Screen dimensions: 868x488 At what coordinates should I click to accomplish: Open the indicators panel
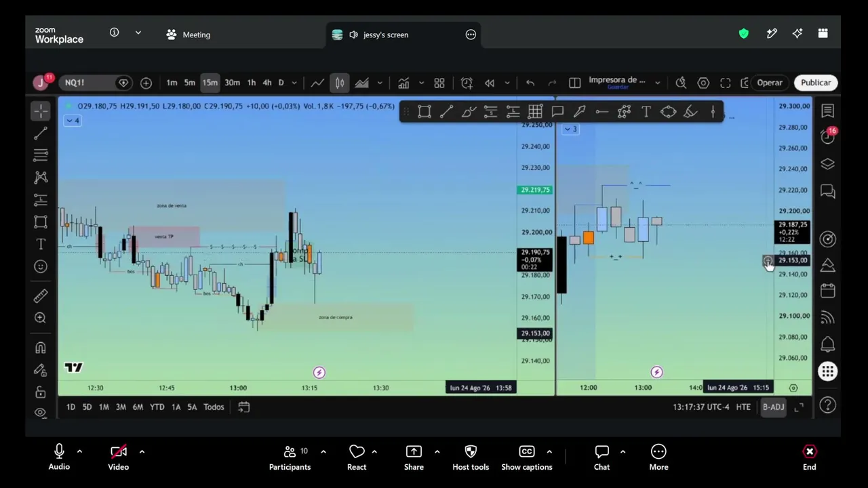pyautogui.click(x=403, y=83)
